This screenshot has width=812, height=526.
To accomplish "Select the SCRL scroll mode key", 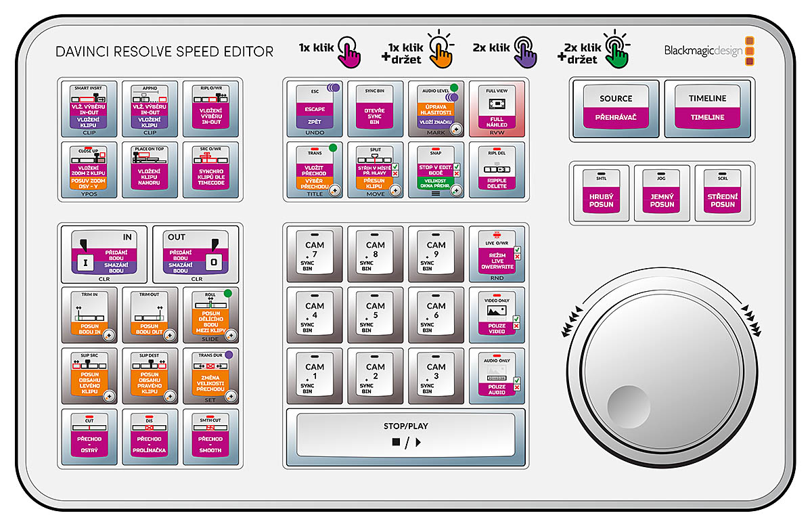I will [723, 194].
